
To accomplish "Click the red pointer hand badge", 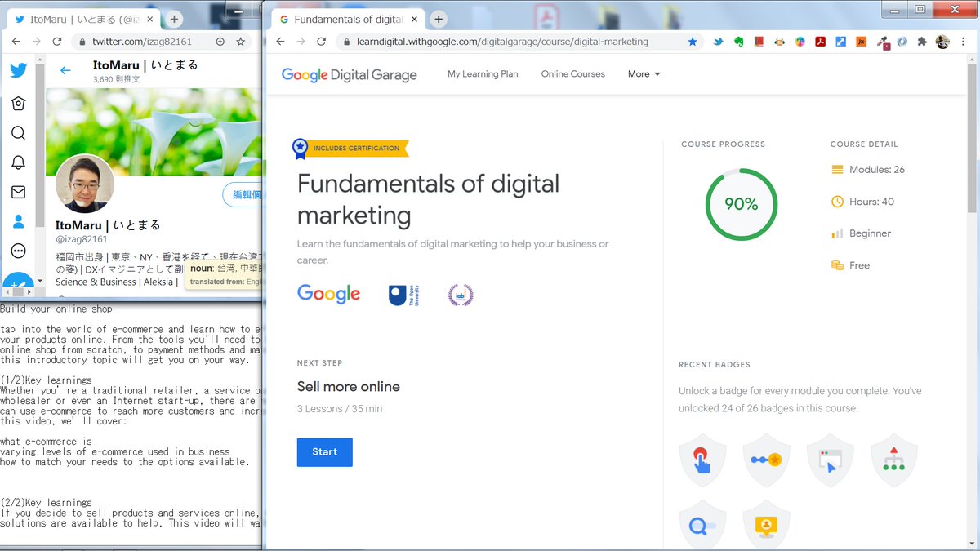I will tap(703, 460).
